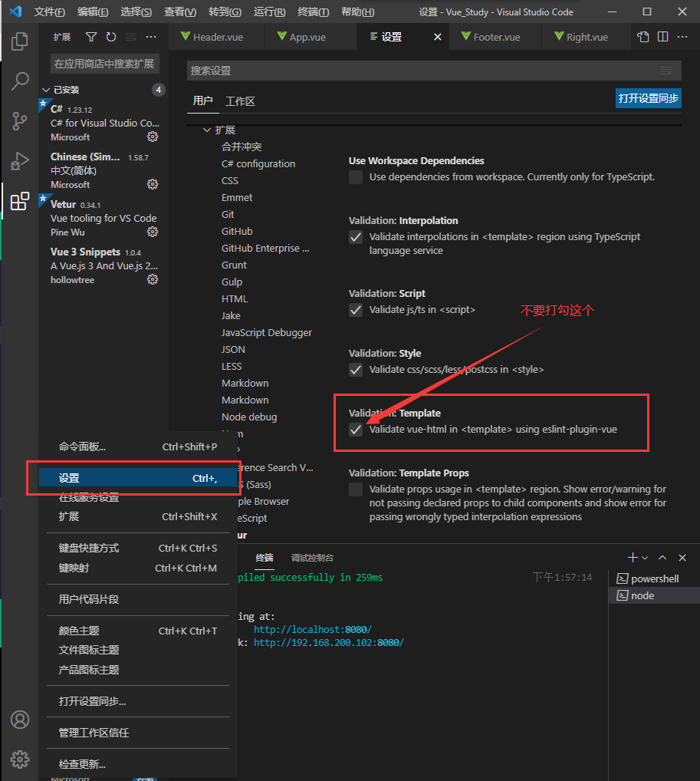Add a new terminal with plus icon
Viewport: 700px width, 781px height.
coord(633,558)
